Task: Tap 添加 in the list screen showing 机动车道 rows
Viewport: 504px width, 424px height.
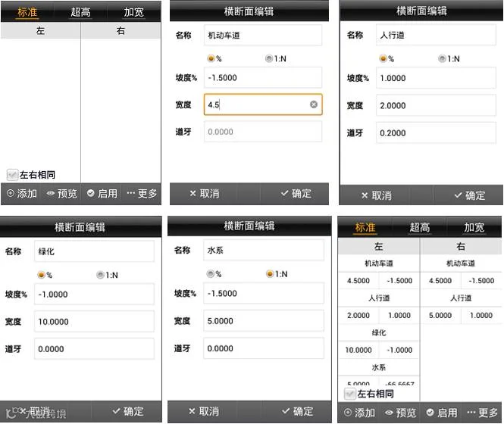Action: (359, 413)
